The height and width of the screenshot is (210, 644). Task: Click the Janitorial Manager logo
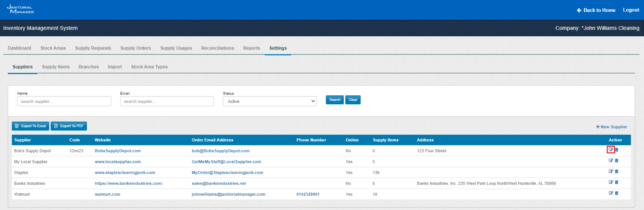click(20, 9)
